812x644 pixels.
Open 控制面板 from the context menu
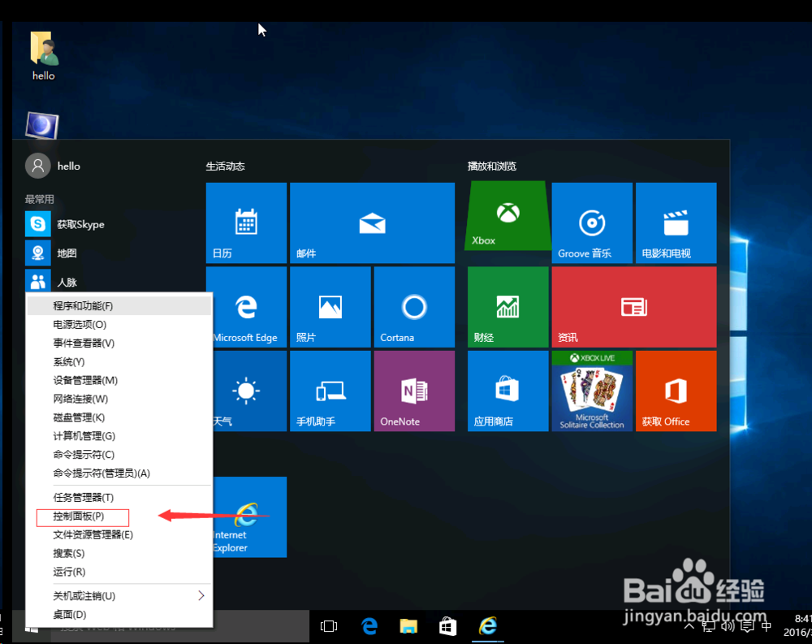pyautogui.click(x=82, y=516)
